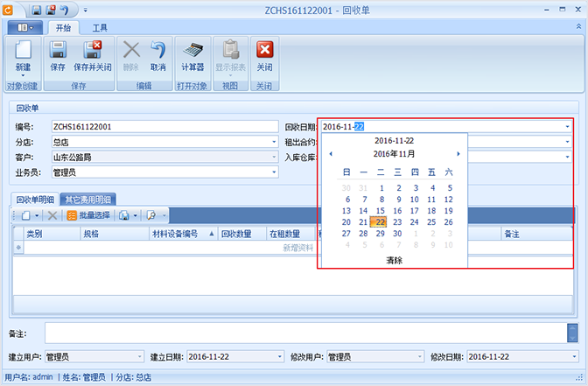Viewport: 588px width, 386px height.
Task: Open the 回收日期 date dropdown arrow
Action: coord(567,127)
